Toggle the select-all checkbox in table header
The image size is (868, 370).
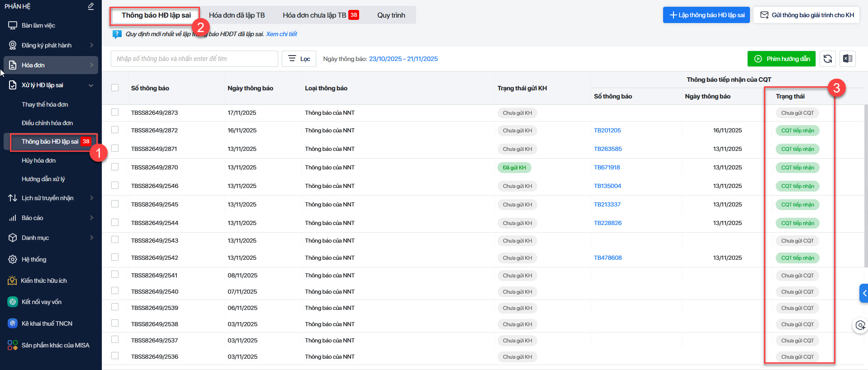(115, 88)
